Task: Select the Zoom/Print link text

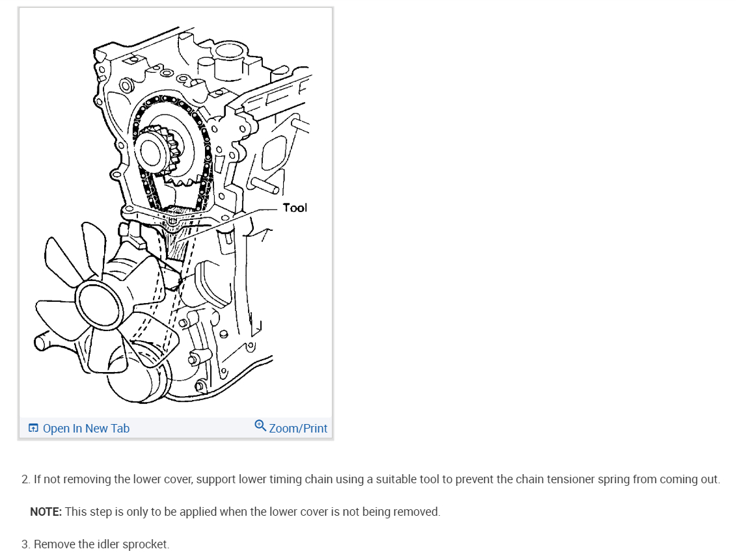Action: pyautogui.click(x=298, y=428)
